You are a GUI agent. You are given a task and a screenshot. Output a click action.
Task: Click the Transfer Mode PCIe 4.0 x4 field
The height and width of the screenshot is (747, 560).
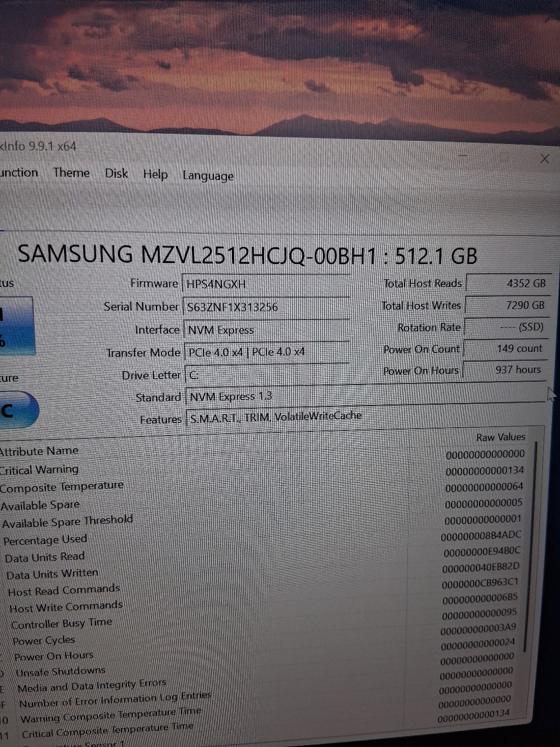268,352
